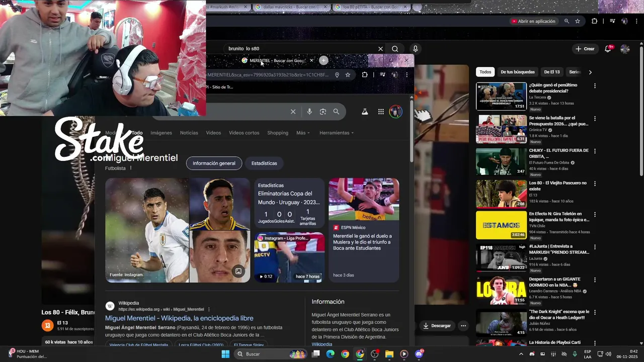Image resolution: width=644 pixels, height=362 pixels.
Task: Switch to Noticias results tab
Action: click(x=189, y=133)
